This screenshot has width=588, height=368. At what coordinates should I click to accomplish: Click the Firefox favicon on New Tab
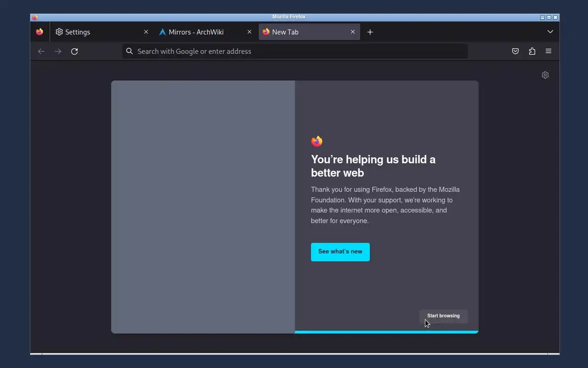coord(266,32)
